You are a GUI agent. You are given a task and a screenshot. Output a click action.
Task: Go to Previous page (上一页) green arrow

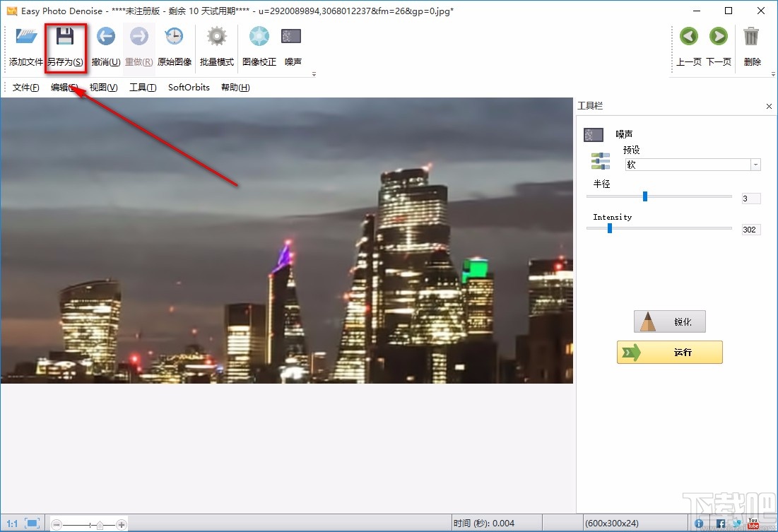point(689,36)
